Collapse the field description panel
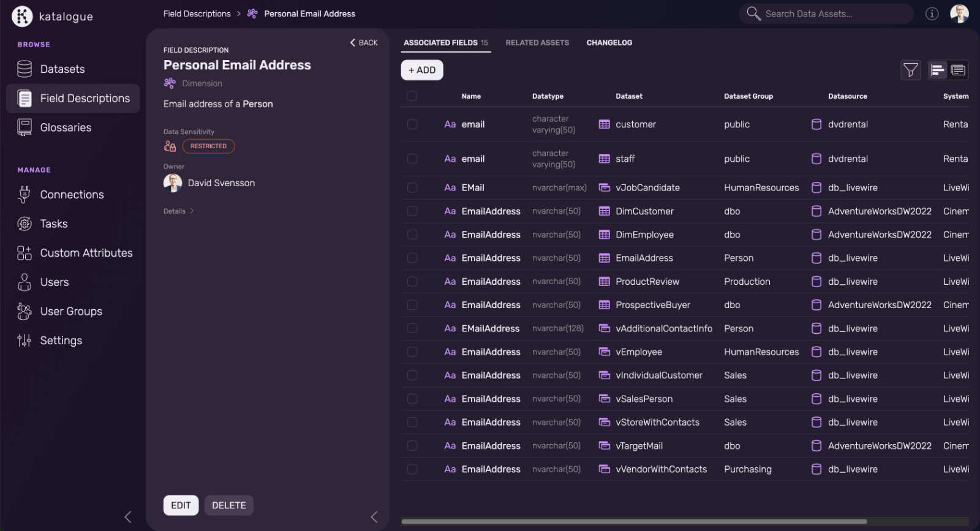This screenshot has height=531, width=980. [x=374, y=517]
